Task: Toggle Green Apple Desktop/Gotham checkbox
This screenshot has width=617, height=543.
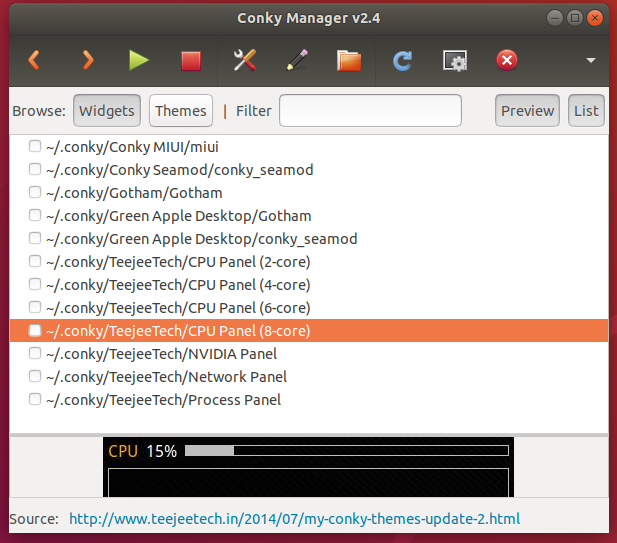Action: 35,215
